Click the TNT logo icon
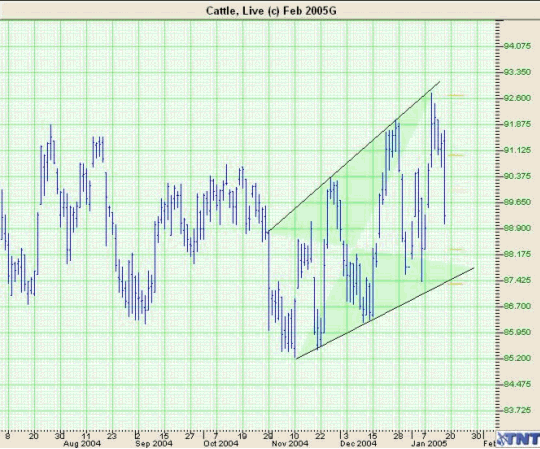The height and width of the screenshot is (449, 540). (x=518, y=440)
